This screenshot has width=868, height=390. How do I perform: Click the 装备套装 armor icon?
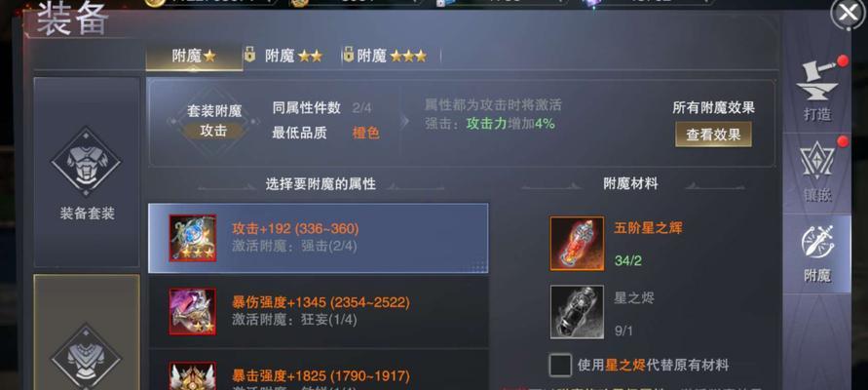click(86, 161)
